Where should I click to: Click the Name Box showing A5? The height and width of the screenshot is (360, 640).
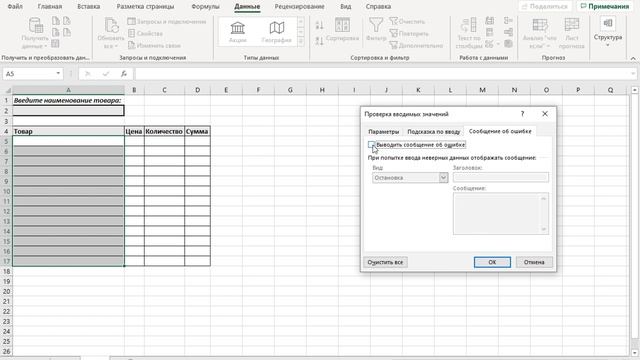tap(29, 74)
